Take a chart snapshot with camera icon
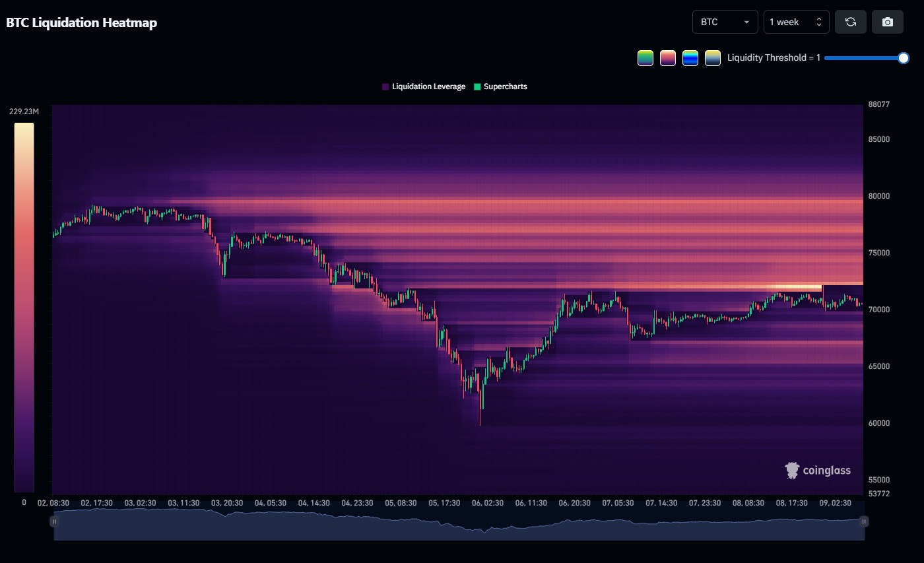Screen dimensions: 924x563 pyautogui.click(x=888, y=22)
